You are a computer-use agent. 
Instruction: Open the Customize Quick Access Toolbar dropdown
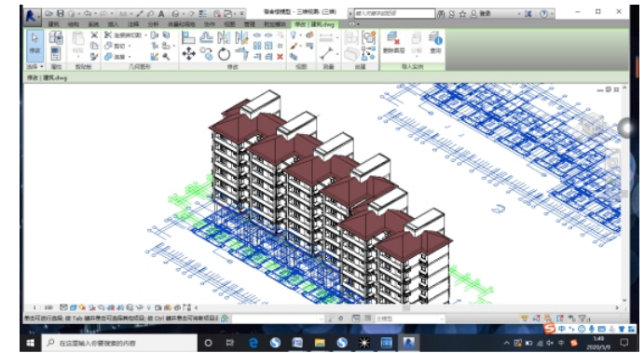click(x=242, y=14)
